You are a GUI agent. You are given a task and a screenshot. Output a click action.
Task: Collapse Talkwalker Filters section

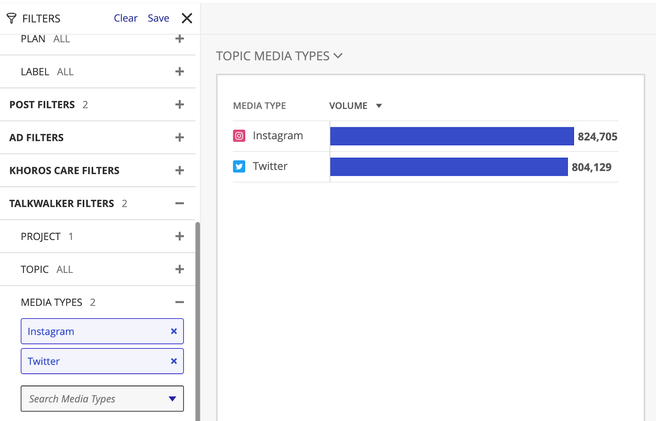click(179, 203)
